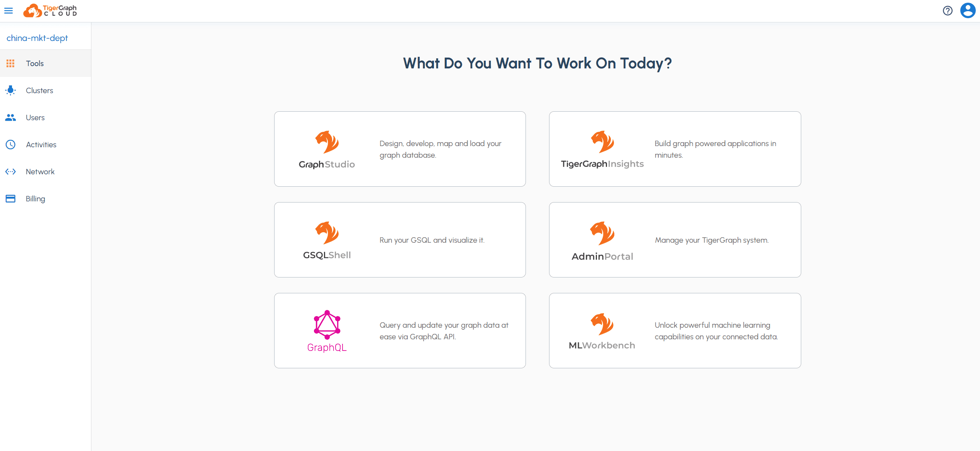The height and width of the screenshot is (451, 980).
Task: Open the help question mark icon
Action: [x=948, y=11]
